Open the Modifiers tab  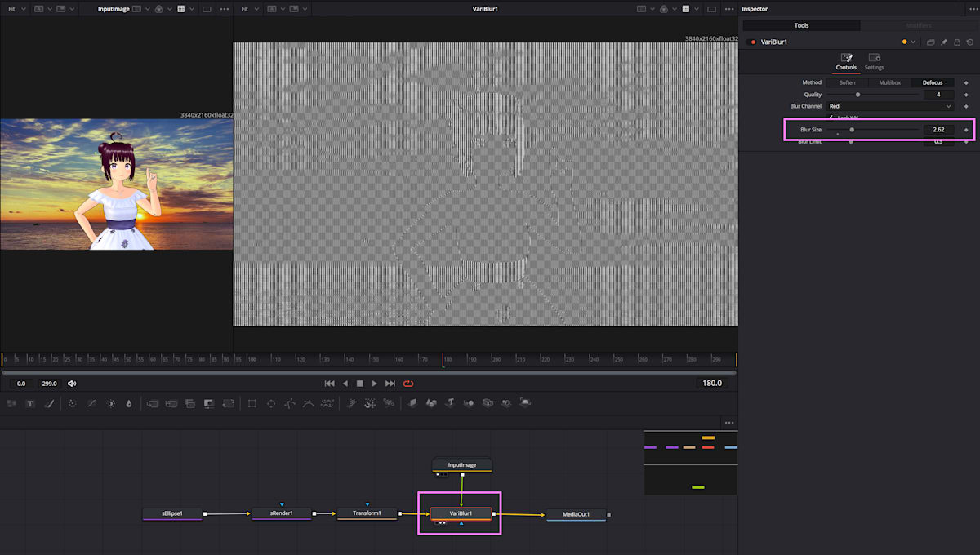click(x=918, y=25)
